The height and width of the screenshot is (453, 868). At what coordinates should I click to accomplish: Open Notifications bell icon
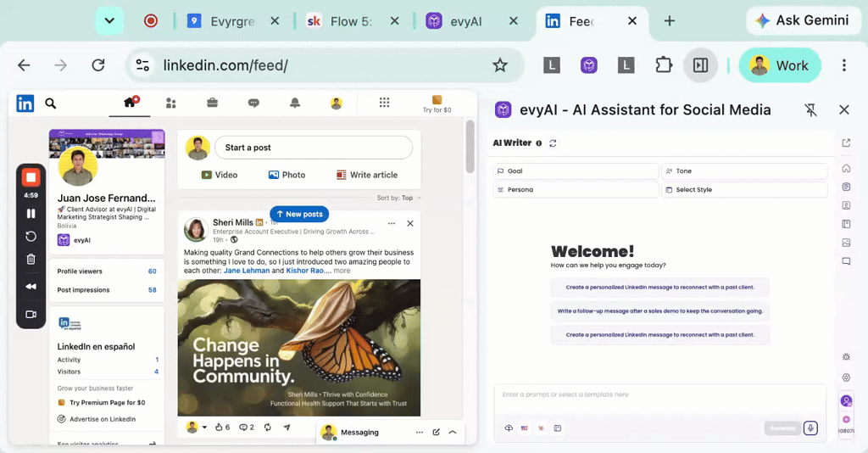coord(295,103)
